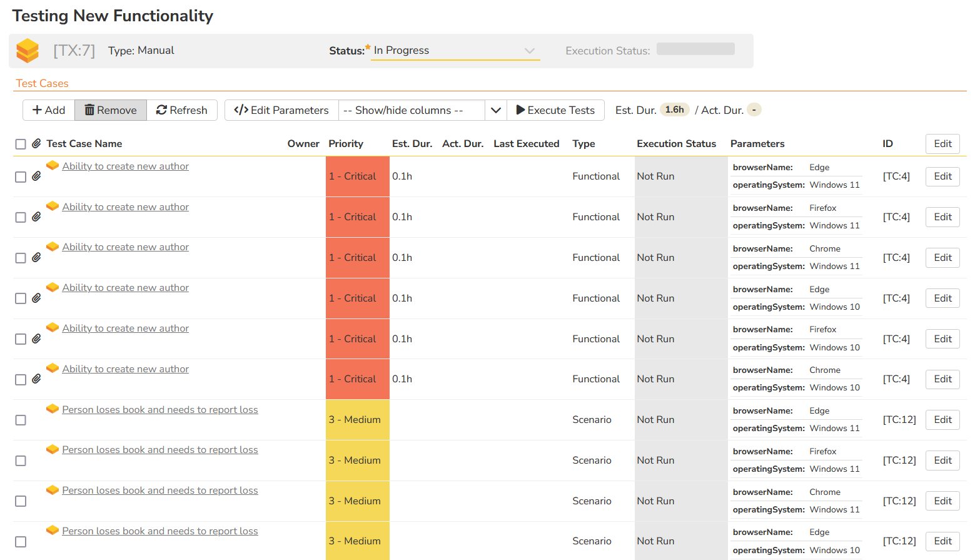This screenshot has height=560, width=980.
Task: Click test case icon beside first 'Person loses book' row
Action: tap(53, 409)
